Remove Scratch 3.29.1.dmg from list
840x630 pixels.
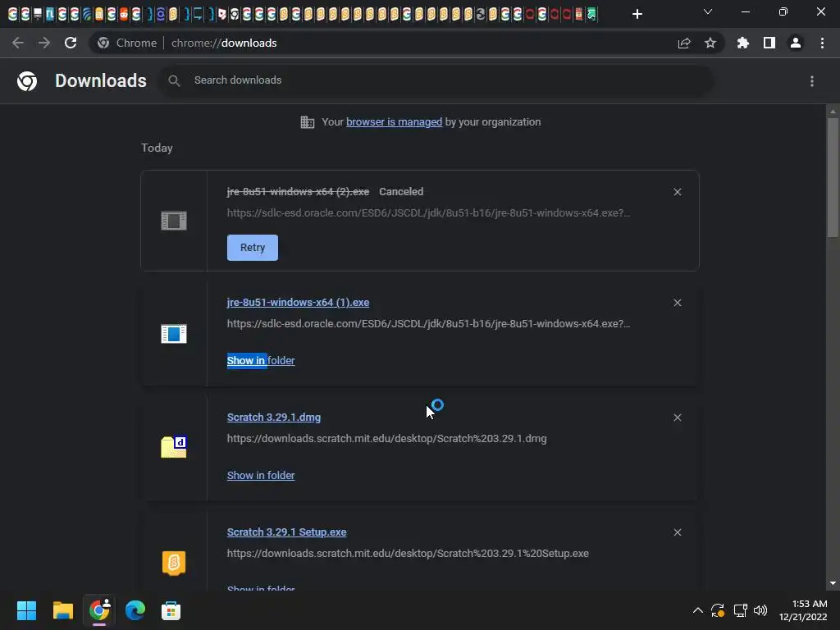[678, 418]
